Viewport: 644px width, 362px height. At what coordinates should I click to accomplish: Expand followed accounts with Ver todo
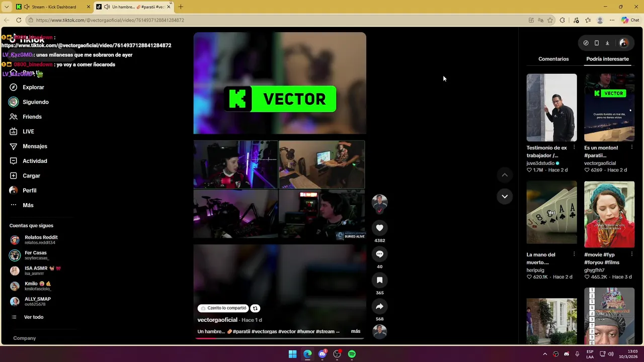pos(29,317)
